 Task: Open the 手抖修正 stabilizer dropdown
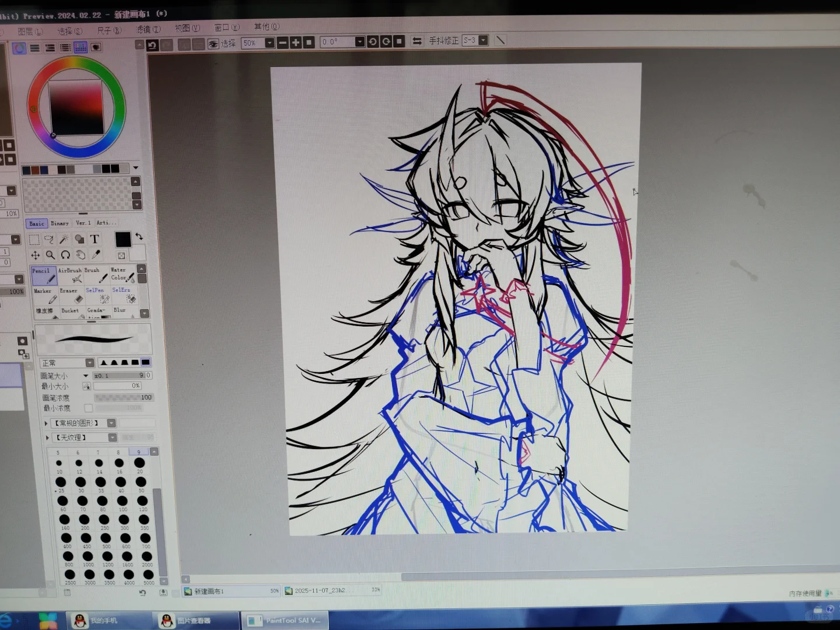click(x=484, y=40)
